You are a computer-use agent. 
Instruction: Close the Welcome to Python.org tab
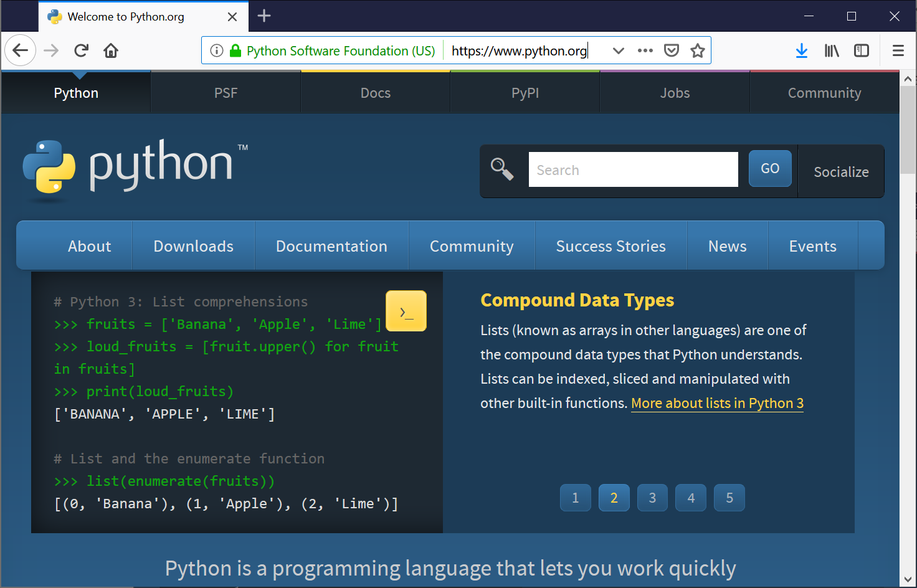click(232, 17)
